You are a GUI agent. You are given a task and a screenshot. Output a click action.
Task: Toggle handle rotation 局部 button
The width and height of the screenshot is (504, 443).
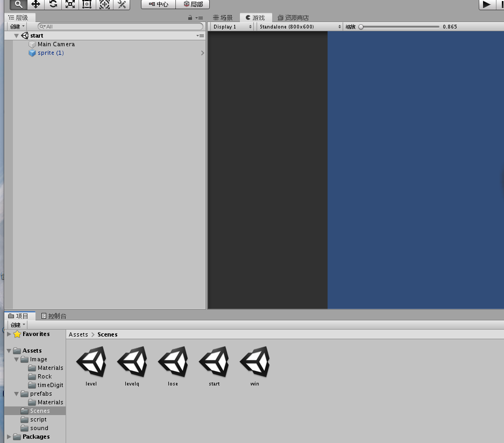pos(193,4)
